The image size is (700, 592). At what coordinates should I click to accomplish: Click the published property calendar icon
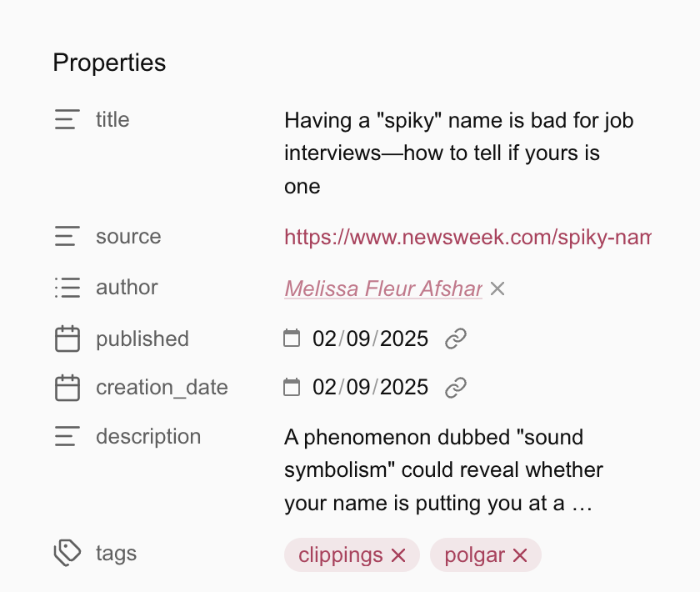coord(67,339)
